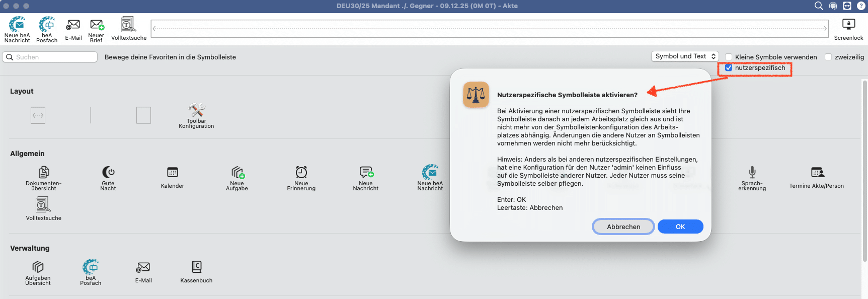Open Screenlock from the top toolbar
Screen dimensions: 868x299
coord(848,25)
